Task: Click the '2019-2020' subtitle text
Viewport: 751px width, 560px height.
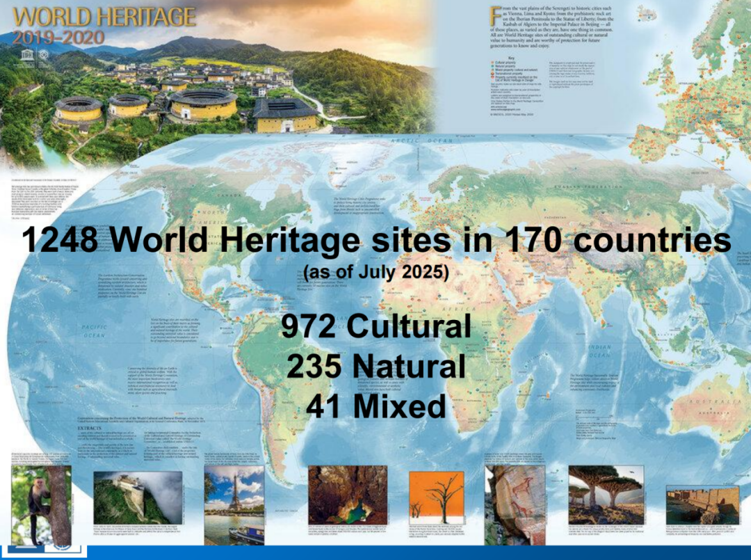Action: [x=58, y=38]
